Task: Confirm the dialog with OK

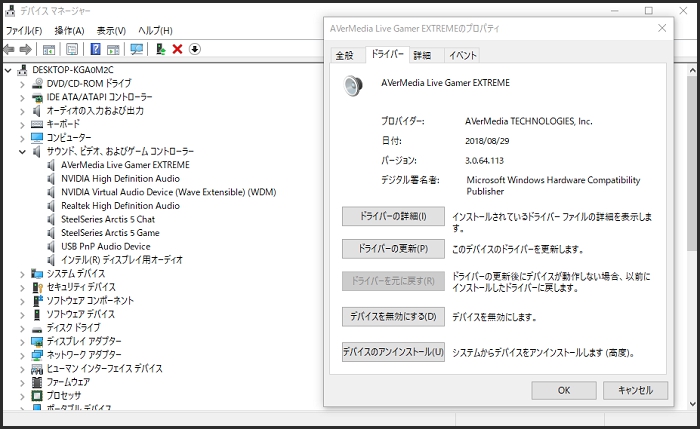Action: [564, 391]
